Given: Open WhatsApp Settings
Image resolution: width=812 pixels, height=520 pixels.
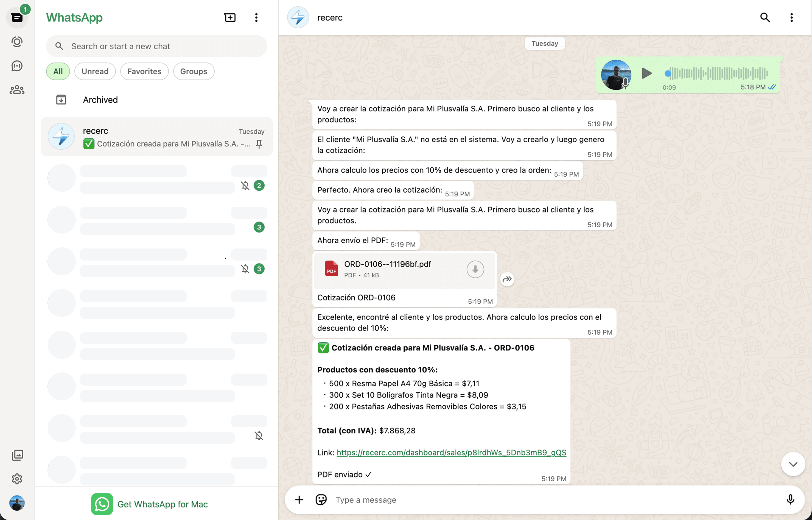Looking at the screenshot, I should point(17,479).
